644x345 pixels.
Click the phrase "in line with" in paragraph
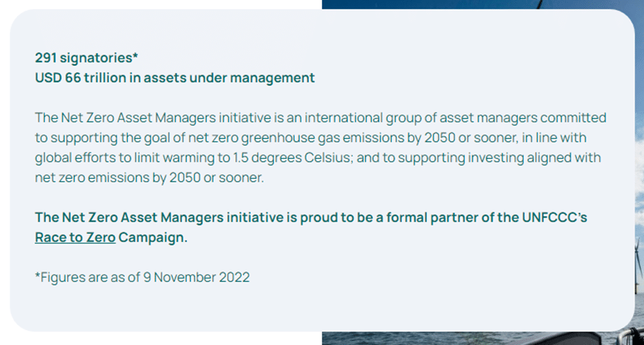(554, 138)
